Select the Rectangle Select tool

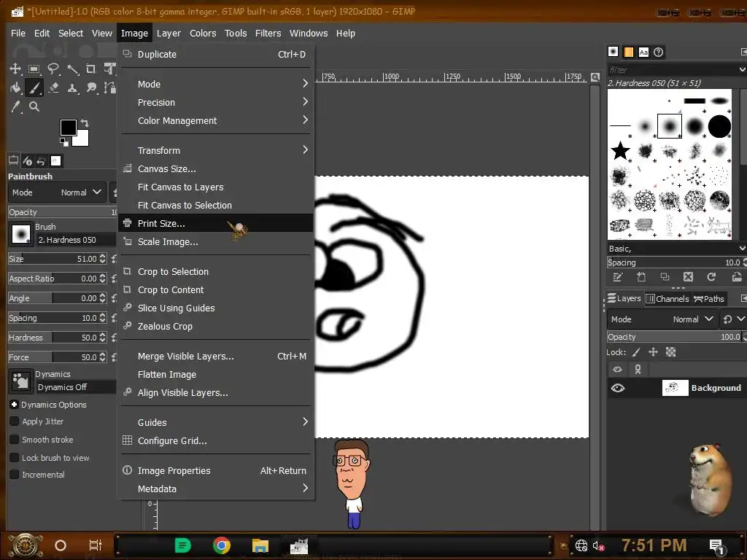[x=34, y=69]
